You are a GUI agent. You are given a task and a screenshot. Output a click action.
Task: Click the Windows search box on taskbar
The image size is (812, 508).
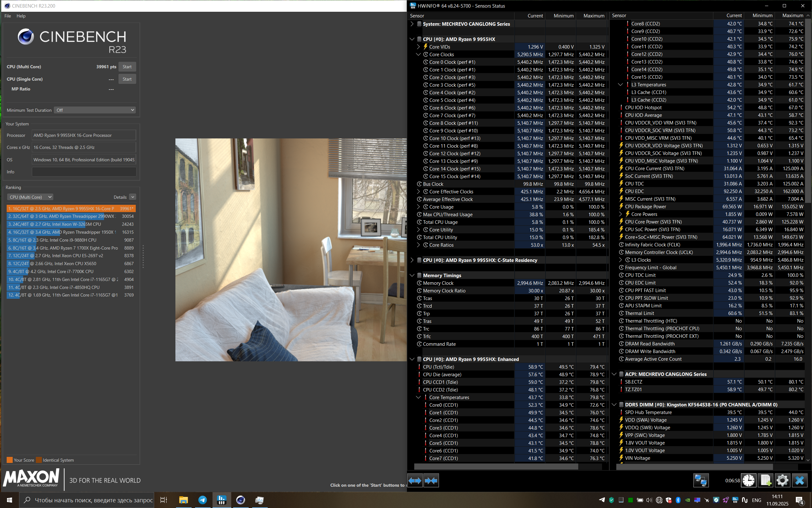(87, 500)
